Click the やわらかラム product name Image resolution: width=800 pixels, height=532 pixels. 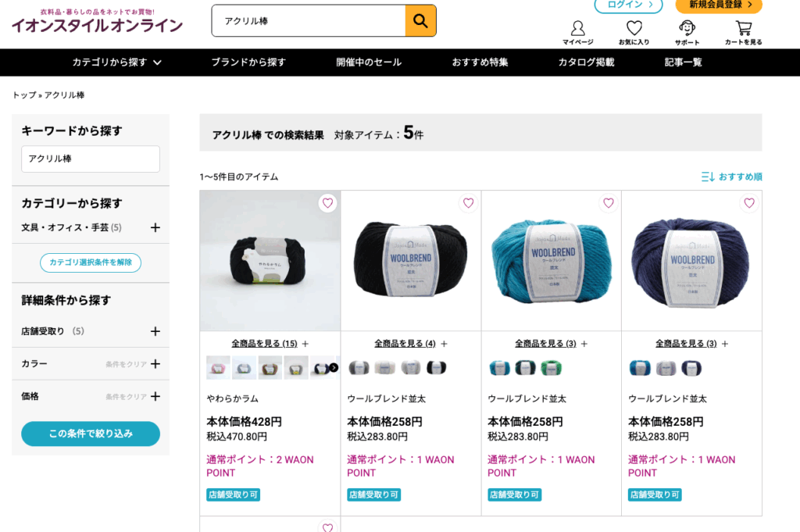point(233,399)
